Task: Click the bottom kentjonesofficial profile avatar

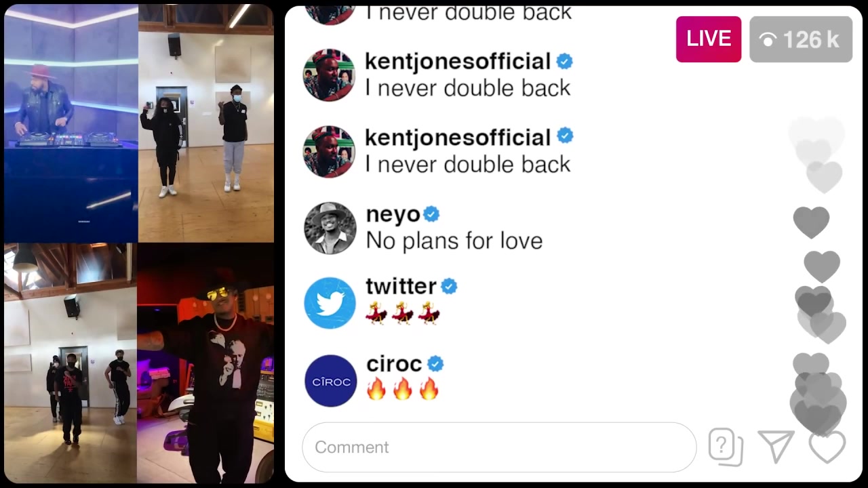Action: pos(330,151)
